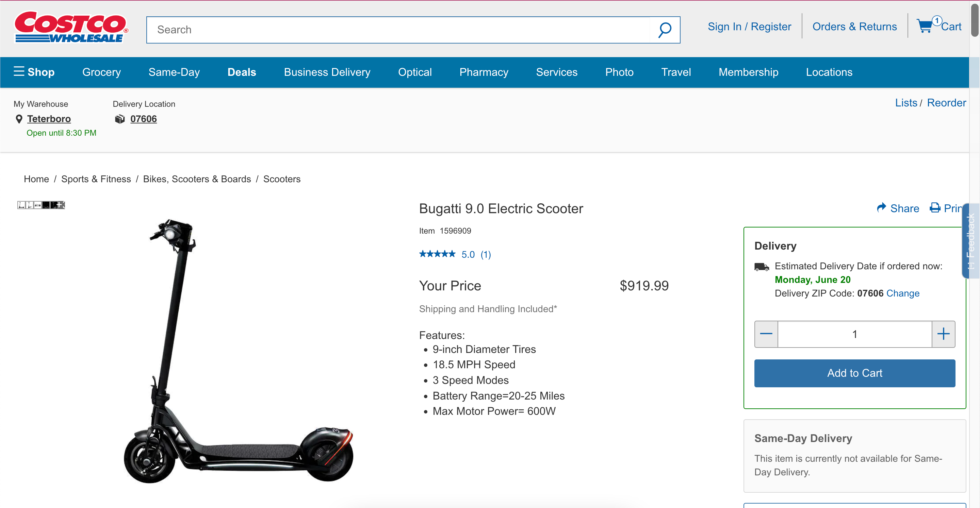Go to the Pharmacy menu item
980x508 pixels.
[x=484, y=72]
